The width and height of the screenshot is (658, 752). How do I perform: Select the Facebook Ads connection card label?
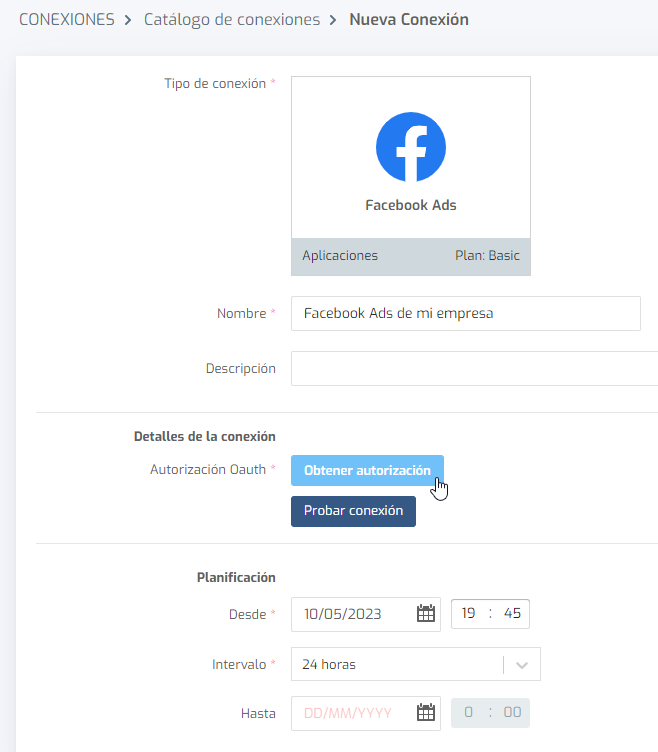(411, 205)
